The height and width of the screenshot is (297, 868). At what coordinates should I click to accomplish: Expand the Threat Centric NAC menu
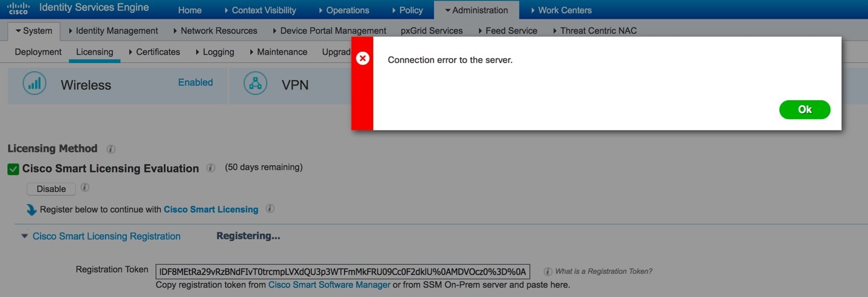tap(595, 30)
